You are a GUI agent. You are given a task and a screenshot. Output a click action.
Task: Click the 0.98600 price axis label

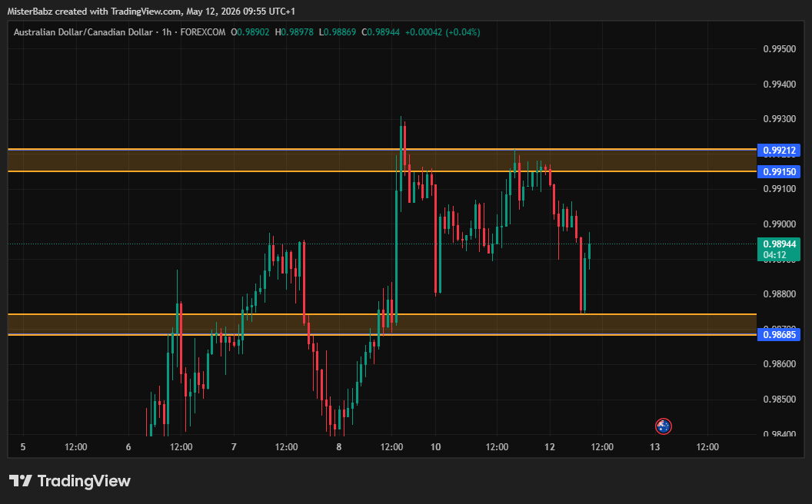point(780,363)
